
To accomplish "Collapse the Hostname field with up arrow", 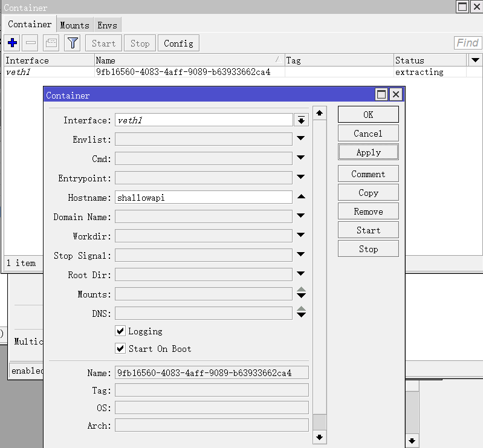I will 301,196.
